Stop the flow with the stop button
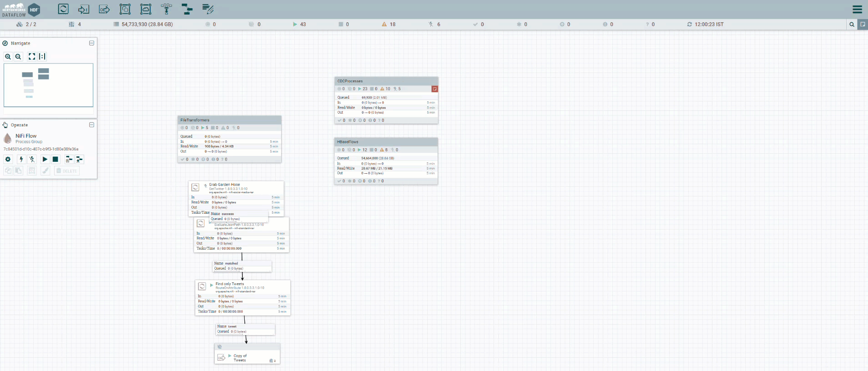Viewport: 868px width, 371px height. (x=56, y=159)
